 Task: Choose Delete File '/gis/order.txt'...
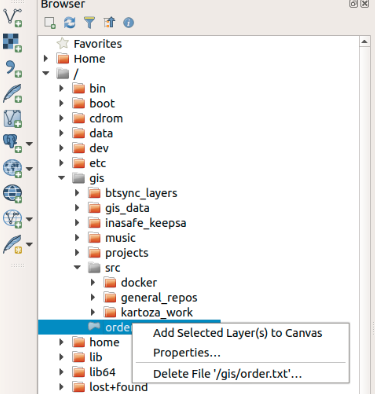[227, 374]
